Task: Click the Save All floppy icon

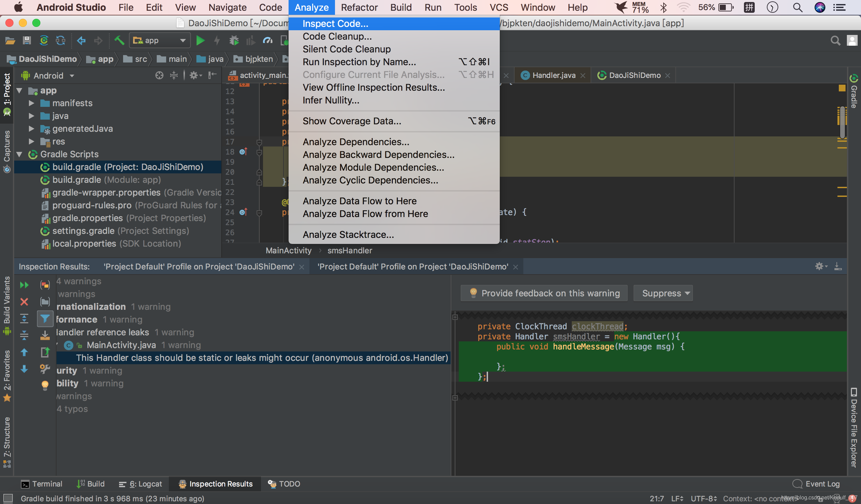Action: pyautogui.click(x=27, y=41)
